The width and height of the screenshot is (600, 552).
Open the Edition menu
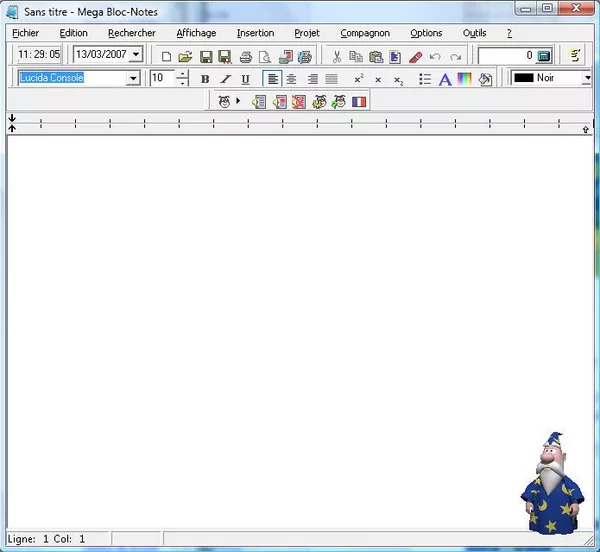73,33
